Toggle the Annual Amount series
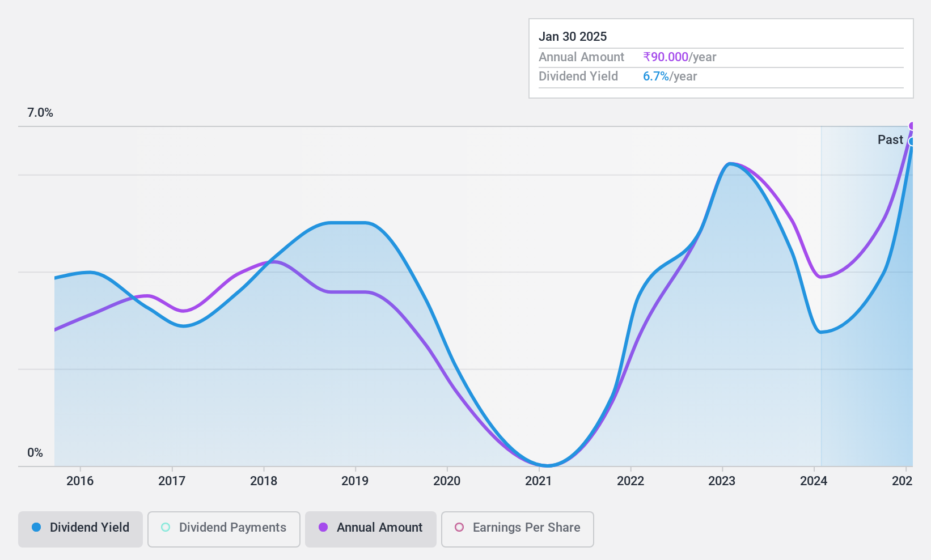This screenshot has width=931, height=560. coord(371,529)
